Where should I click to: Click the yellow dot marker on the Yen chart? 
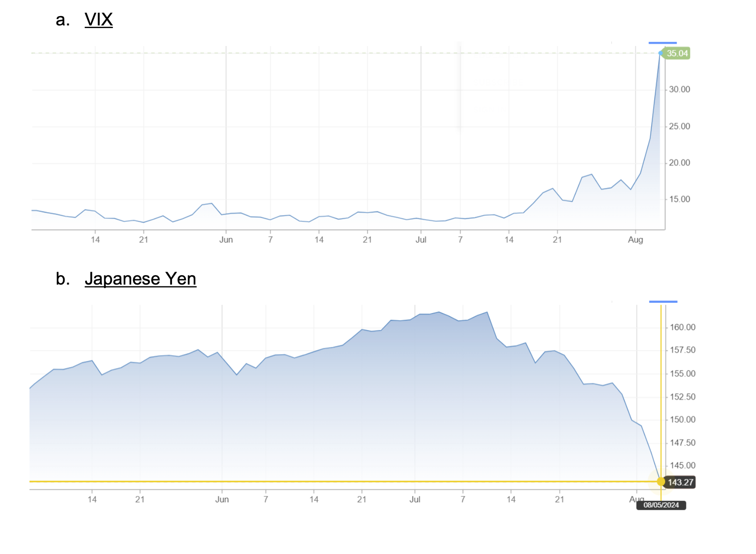click(661, 482)
